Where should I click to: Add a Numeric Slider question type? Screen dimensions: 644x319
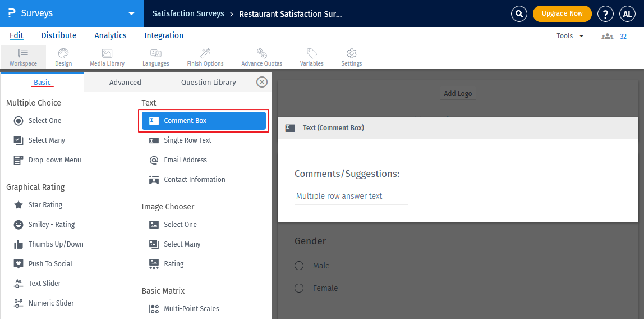pos(51,303)
